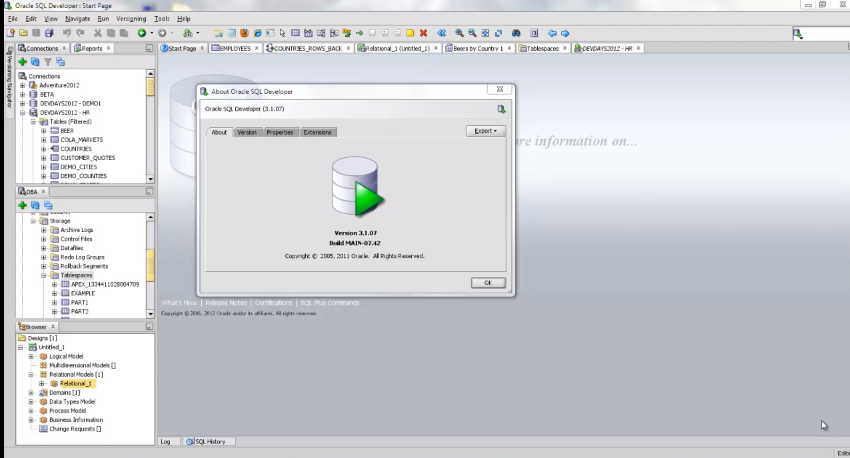850x458 pixels.
Task: Add new connection with green plus
Action: [x=22, y=62]
